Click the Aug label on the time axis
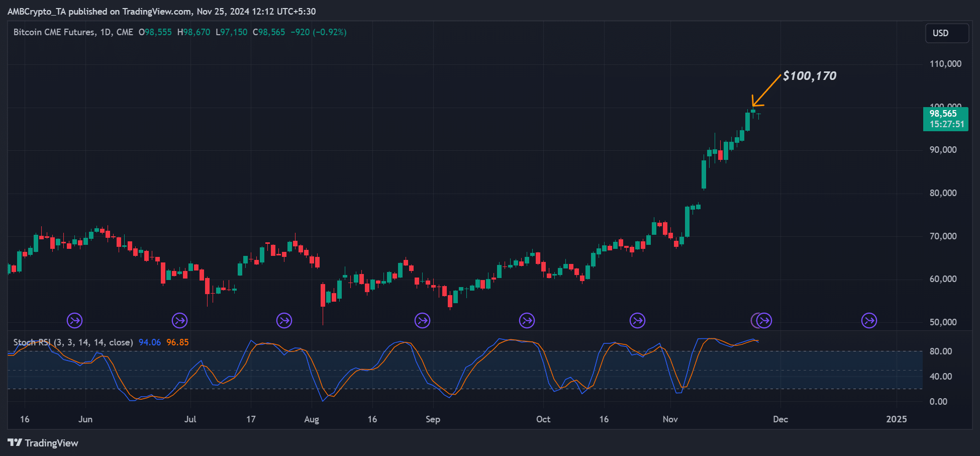The image size is (980, 456). (x=312, y=419)
